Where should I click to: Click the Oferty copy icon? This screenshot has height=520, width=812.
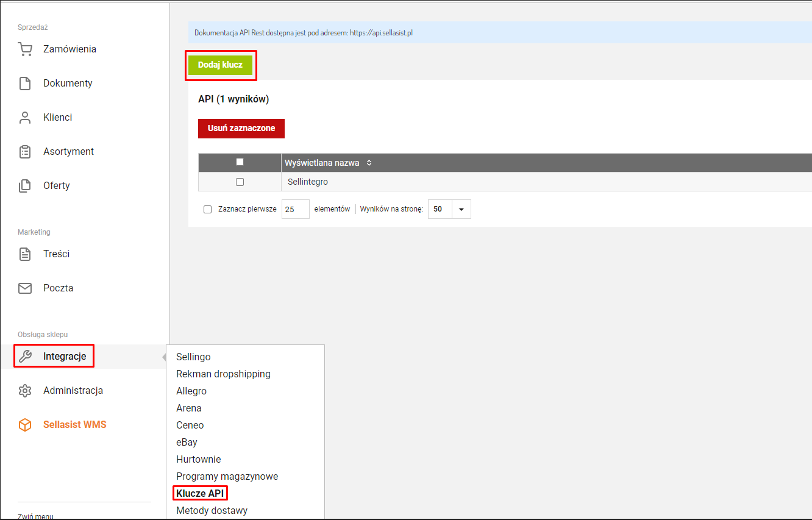[25, 185]
